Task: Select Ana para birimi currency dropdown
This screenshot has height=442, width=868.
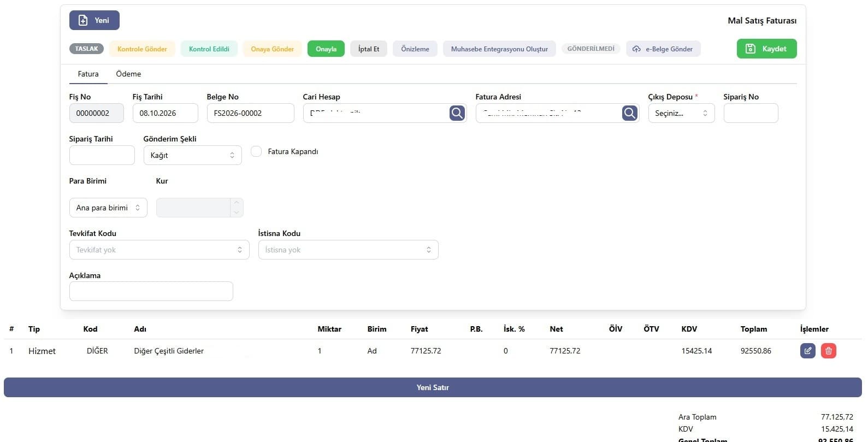Action: 108,208
